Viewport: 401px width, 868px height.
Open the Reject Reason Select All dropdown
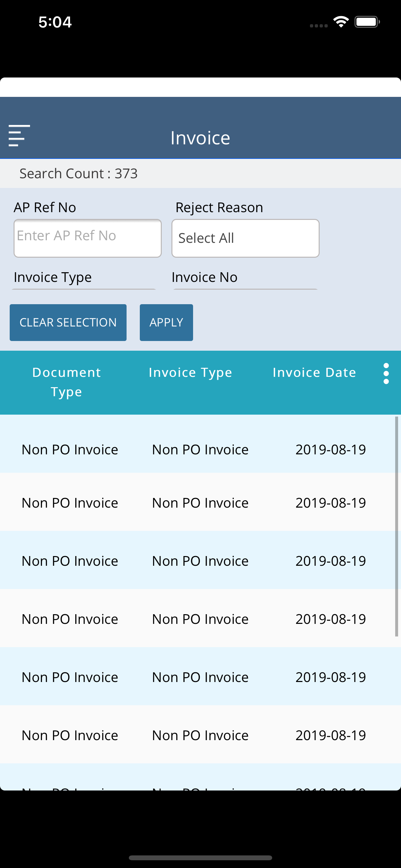[245, 238]
